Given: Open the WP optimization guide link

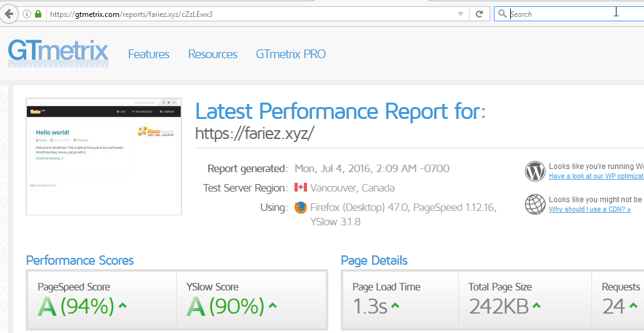Looking at the screenshot, I should click(x=596, y=176).
